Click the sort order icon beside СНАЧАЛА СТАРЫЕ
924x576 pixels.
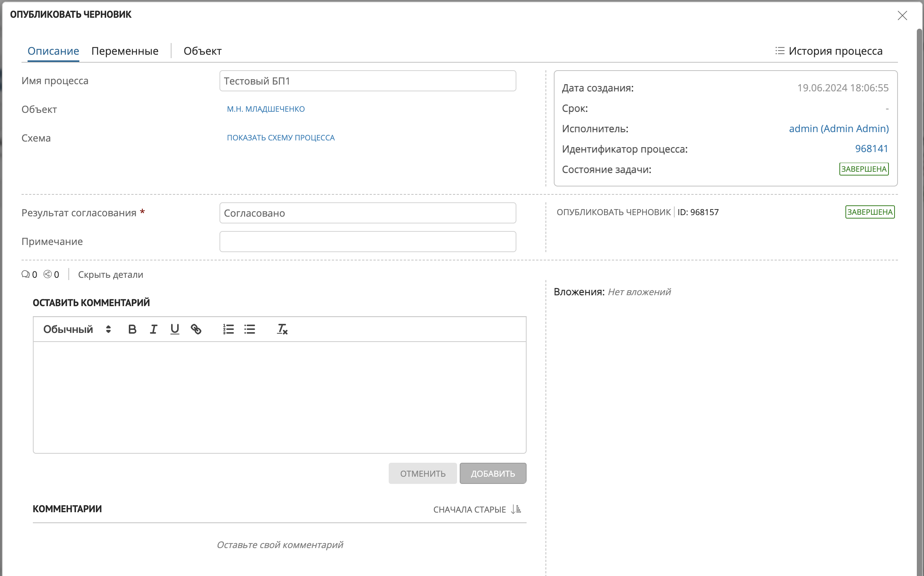click(516, 509)
